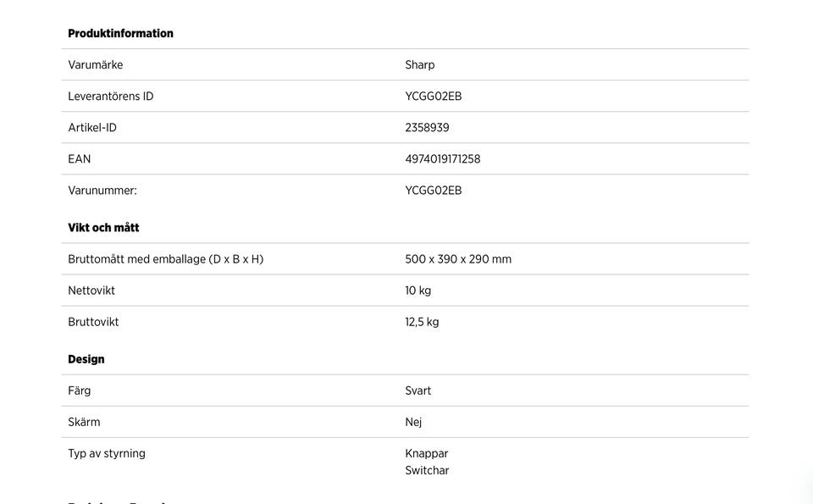Click the Nettovikt value 10 kg
813x504 pixels.
pos(418,291)
